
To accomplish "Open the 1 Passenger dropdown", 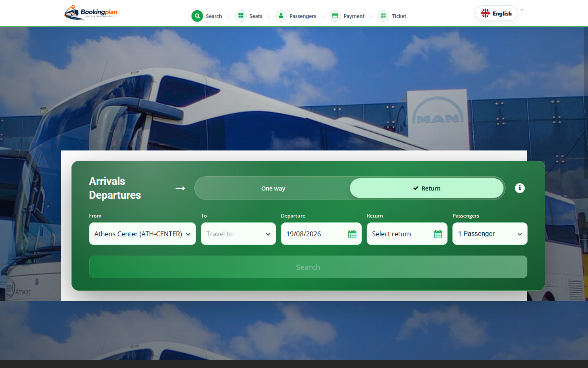I will [490, 234].
